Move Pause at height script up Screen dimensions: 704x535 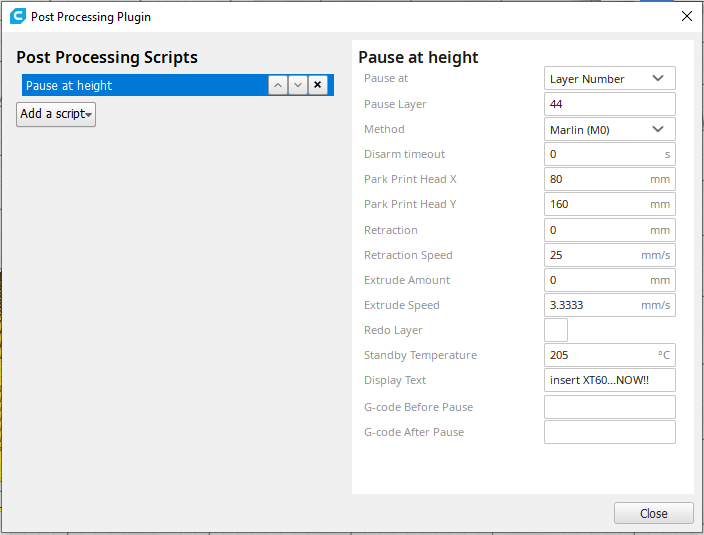278,85
